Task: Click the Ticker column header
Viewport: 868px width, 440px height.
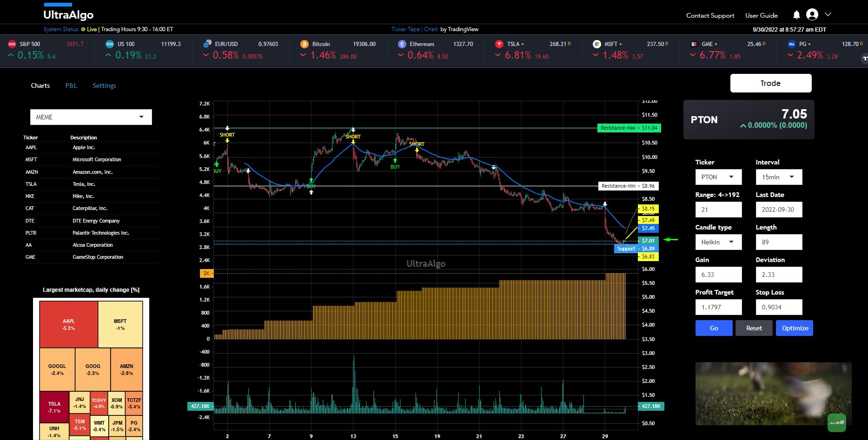Action: click(x=31, y=138)
